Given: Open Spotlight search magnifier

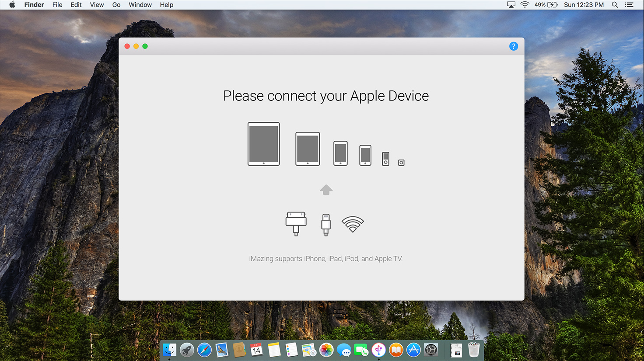Looking at the screenshot, I should [x=615, y=5].
